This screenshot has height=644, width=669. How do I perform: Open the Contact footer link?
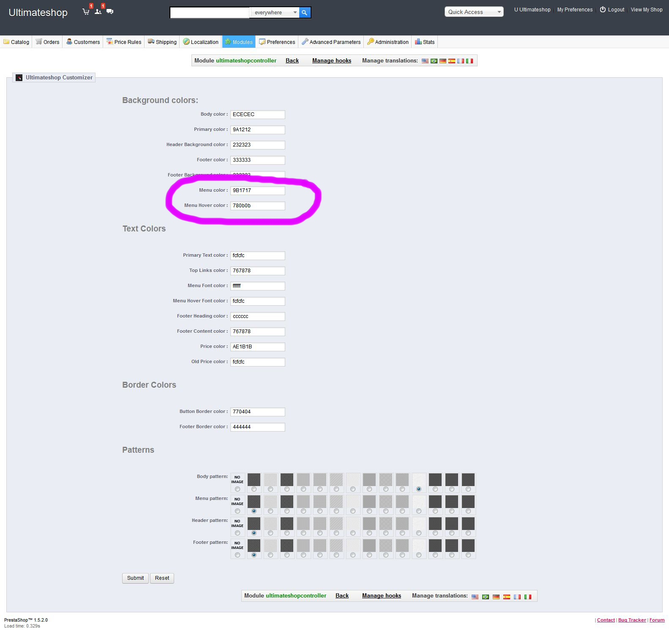coord(606,620)
